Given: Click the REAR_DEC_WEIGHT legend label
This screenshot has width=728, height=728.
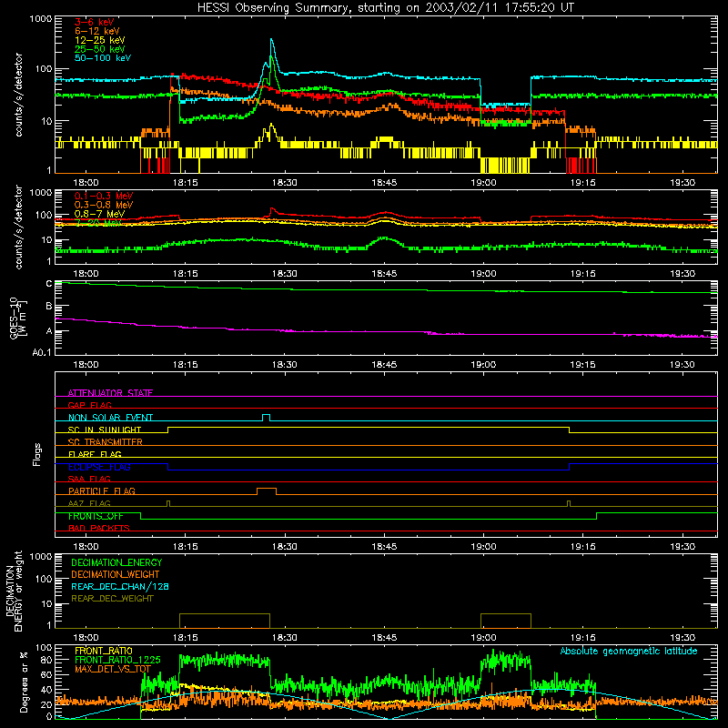Looking at the screenshot, I should [112, 599].
